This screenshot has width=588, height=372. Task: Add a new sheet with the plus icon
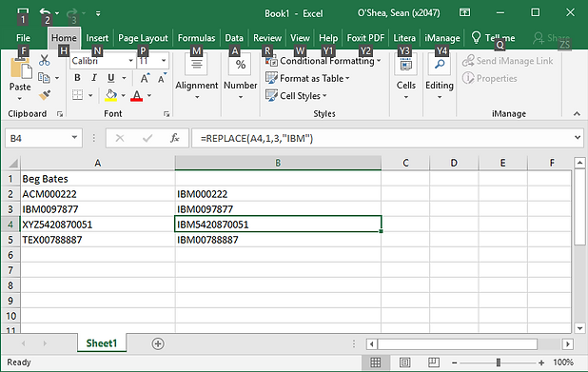[158, 343]
